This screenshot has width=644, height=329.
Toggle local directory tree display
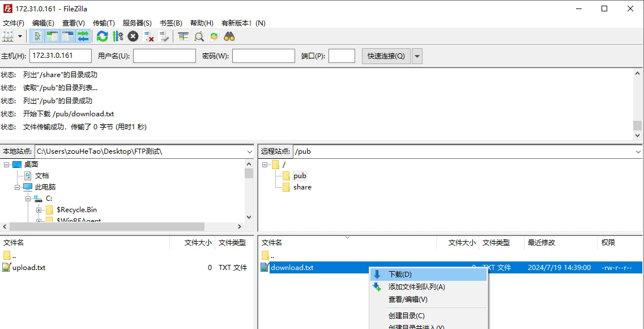point(53,37)
